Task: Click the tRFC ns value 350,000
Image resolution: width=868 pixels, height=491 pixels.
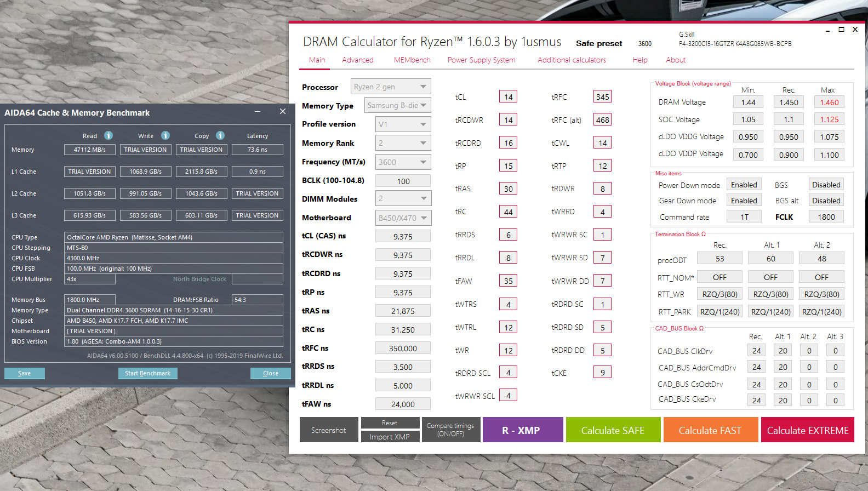Action: point(403,348)
